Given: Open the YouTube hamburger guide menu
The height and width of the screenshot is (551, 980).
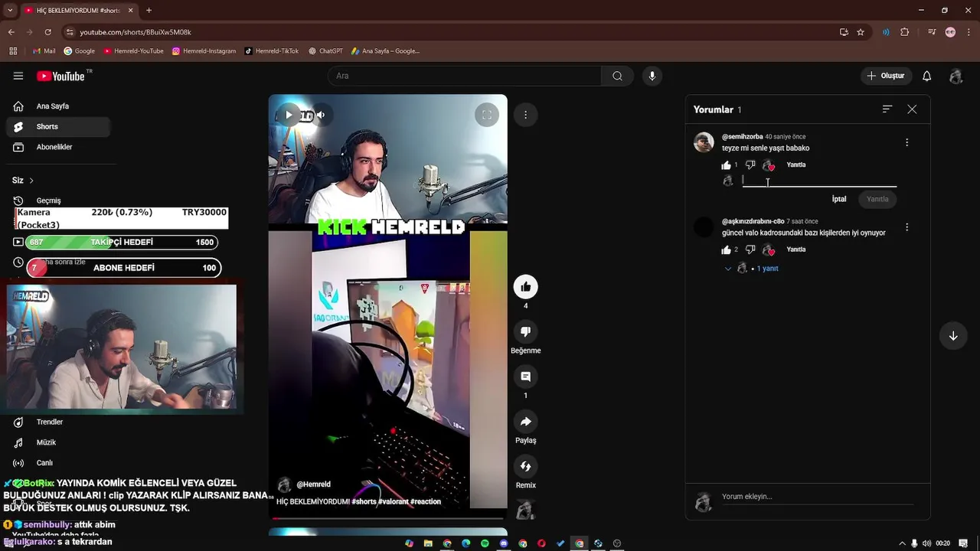Looking at the screenshot, I should point(18,76).
